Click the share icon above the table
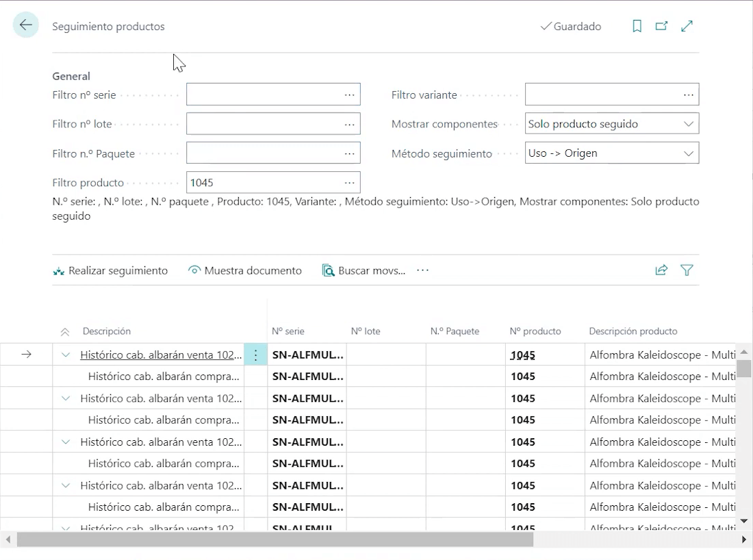The height and width of the screenshot is (560, 753). (x=661, y=270)
